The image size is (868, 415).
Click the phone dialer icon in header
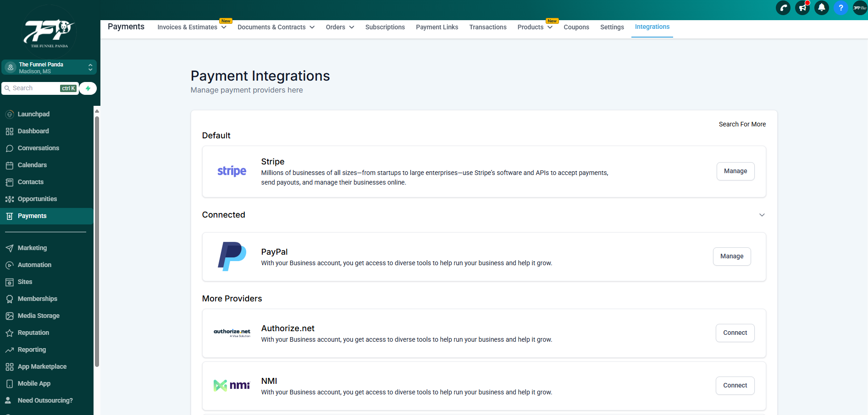click(x=783, y=8)
